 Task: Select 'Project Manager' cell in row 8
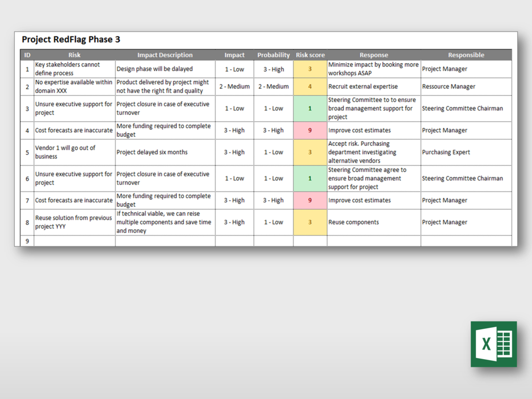(466, 222)
